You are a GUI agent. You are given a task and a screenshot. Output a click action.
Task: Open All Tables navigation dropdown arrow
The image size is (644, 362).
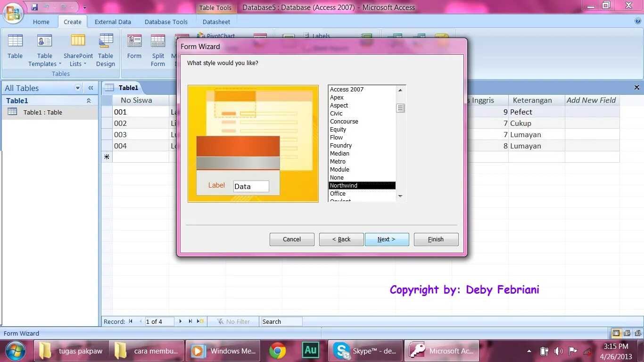[x=78, y=88]
